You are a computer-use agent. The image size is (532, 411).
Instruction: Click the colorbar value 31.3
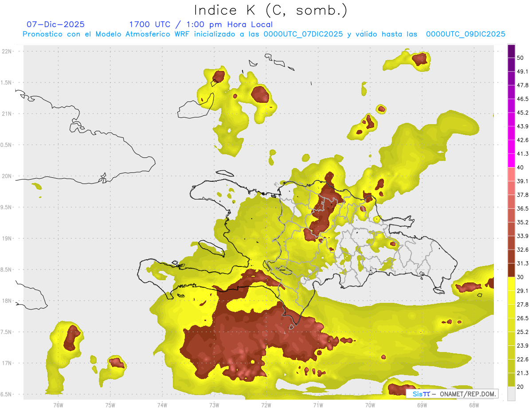(x=523, y=263)
